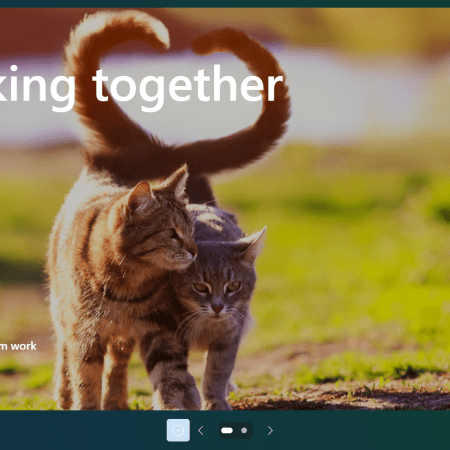
Task: Pause the slideshow autoplay
Action: click(178, 430)
